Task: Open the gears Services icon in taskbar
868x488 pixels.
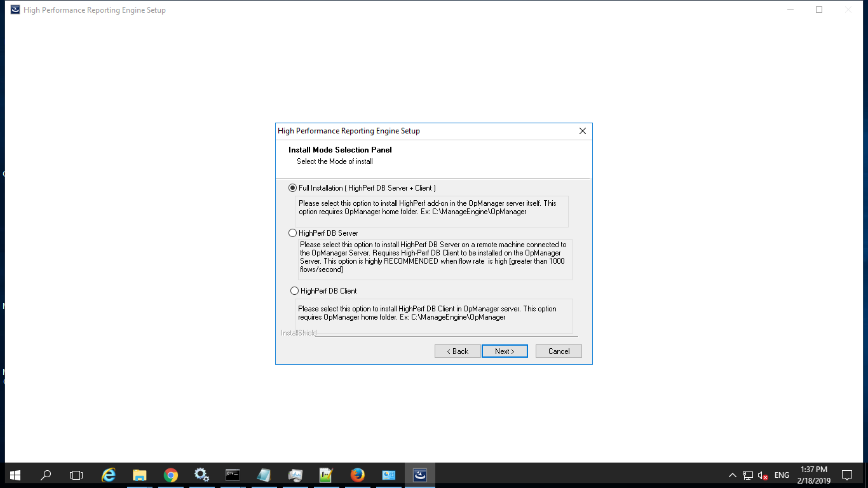Action: [x=201, y=475]
